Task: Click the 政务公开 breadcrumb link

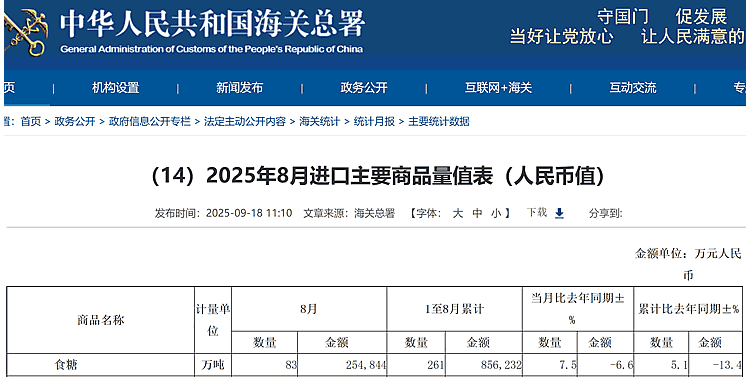Action: point(75,122)
